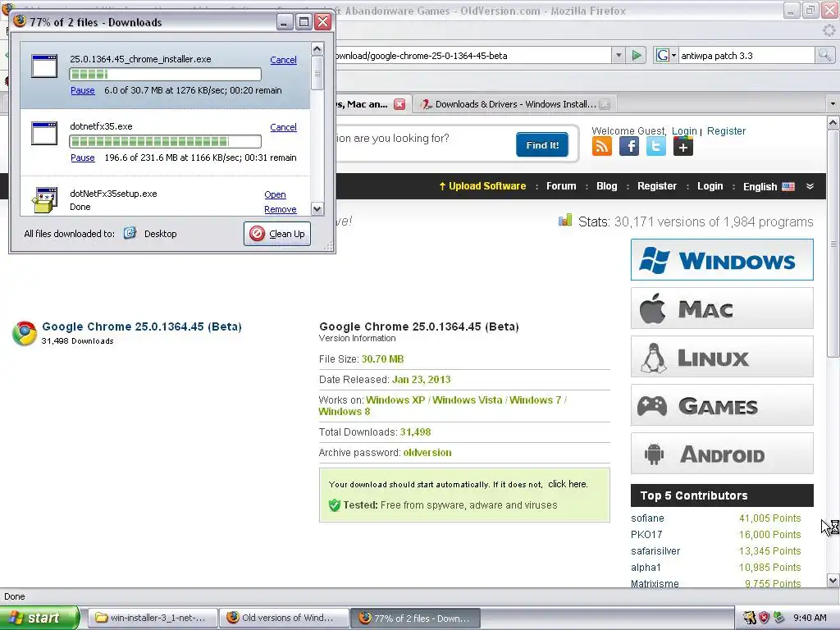
Task: Open the English language selector
Action: point(768,186)
